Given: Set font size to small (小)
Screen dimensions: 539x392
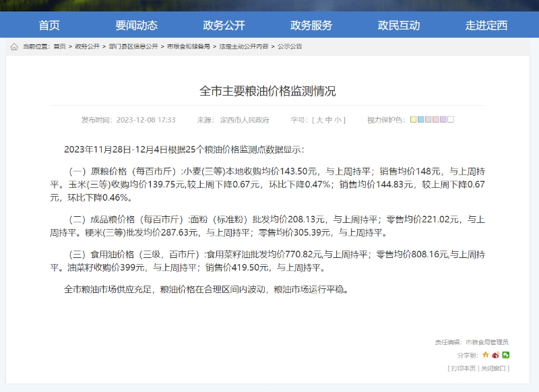Looking at the screenshot, I should click(338, 120).
